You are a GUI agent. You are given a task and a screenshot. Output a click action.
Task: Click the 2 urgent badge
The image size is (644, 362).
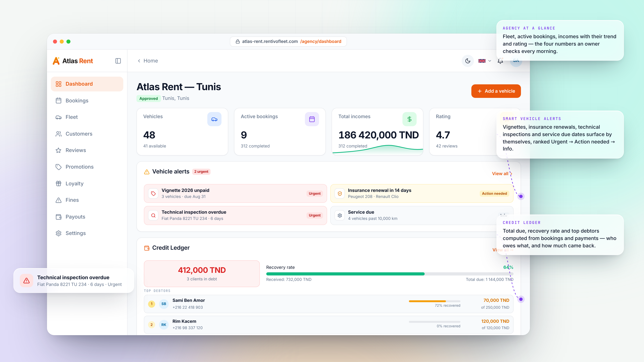(x=201, y=172)
